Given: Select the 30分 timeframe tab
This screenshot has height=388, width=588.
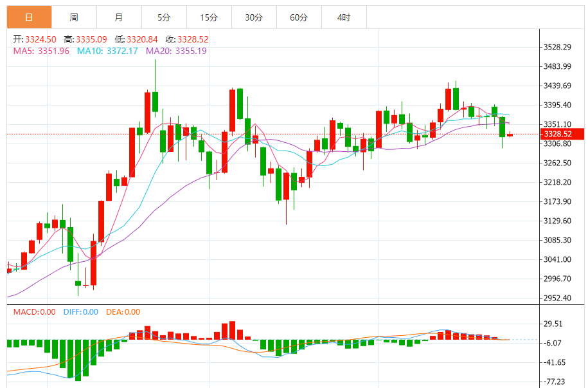Looking at the screenshot, I should click(x=254, y=17).
